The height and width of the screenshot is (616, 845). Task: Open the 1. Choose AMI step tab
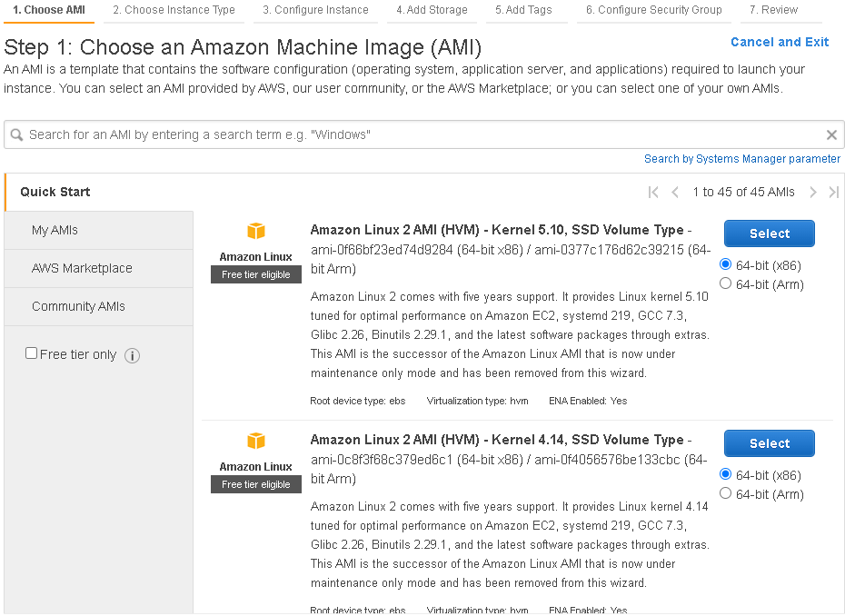pyautogui.click(x=49, y=10)
